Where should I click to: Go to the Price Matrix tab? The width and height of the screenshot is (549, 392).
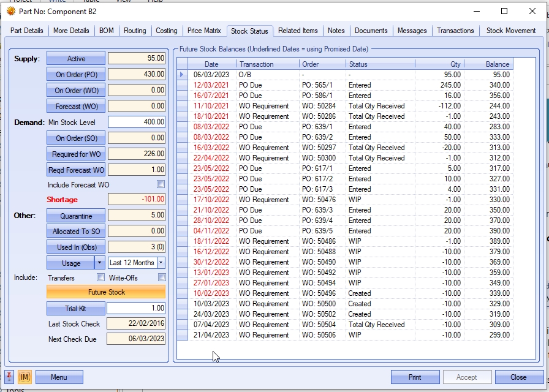click(x=204, y=31)
